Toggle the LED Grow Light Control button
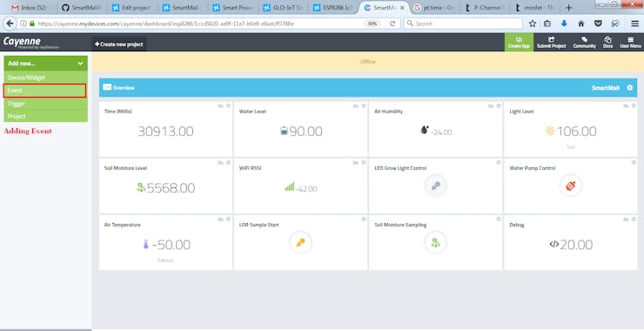 (435, 186)
